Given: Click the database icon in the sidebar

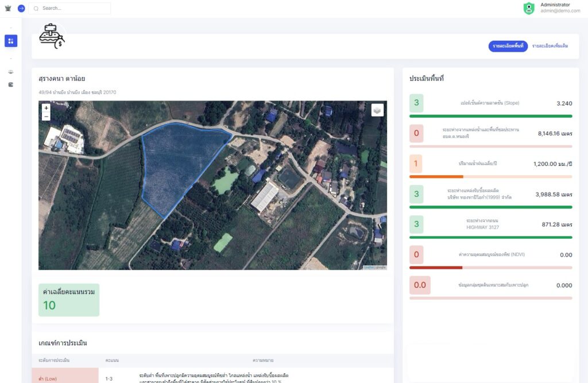Looking at the screenshot, I should (10, 84).
